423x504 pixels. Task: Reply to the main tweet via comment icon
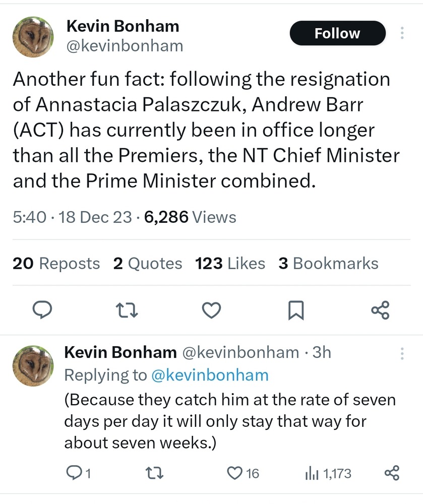(43, 310)
